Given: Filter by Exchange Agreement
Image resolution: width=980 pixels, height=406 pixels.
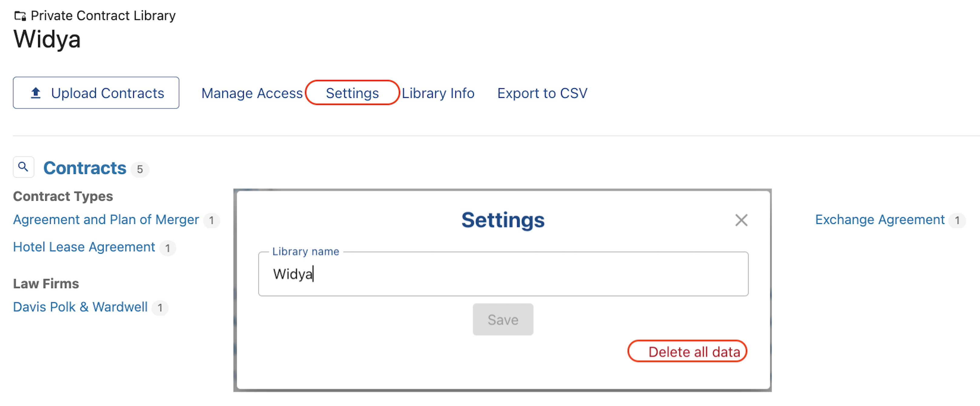Looking at the screenshot, I should click(879, 220).
